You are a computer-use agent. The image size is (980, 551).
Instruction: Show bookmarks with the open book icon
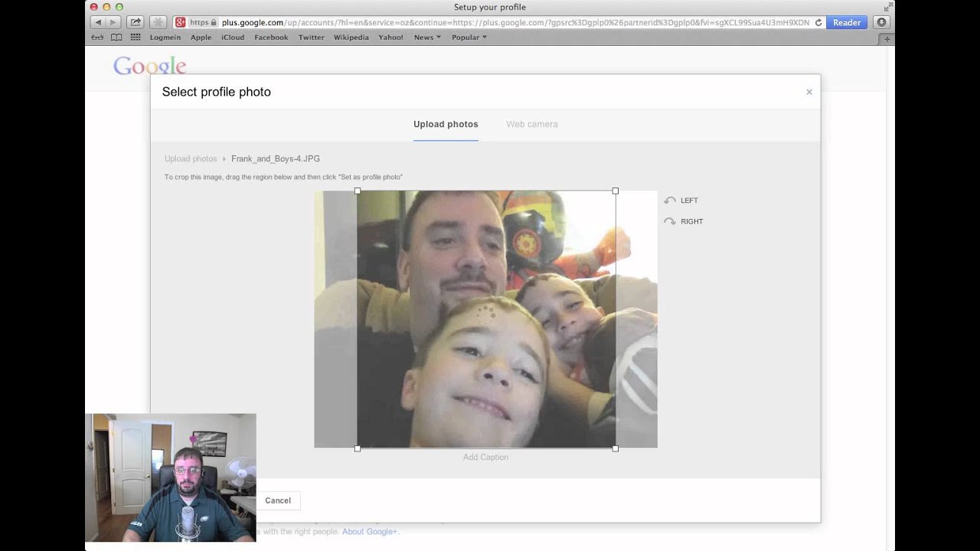click(116, 37)
